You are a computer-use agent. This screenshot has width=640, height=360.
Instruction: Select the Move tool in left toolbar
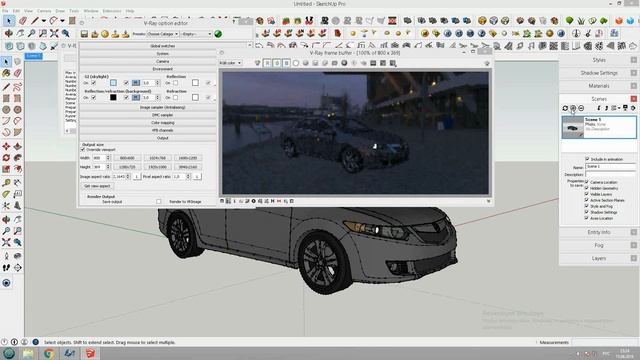pos(6,146)
